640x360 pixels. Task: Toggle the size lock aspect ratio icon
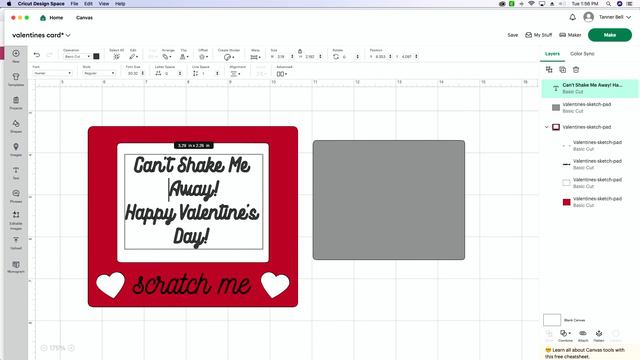click(300, 51)
